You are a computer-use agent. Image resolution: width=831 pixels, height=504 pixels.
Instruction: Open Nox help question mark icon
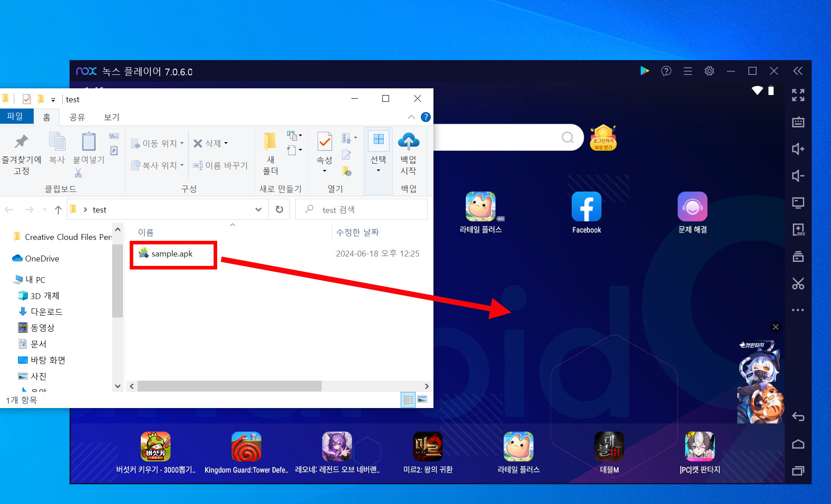click(x=666, y=71)
